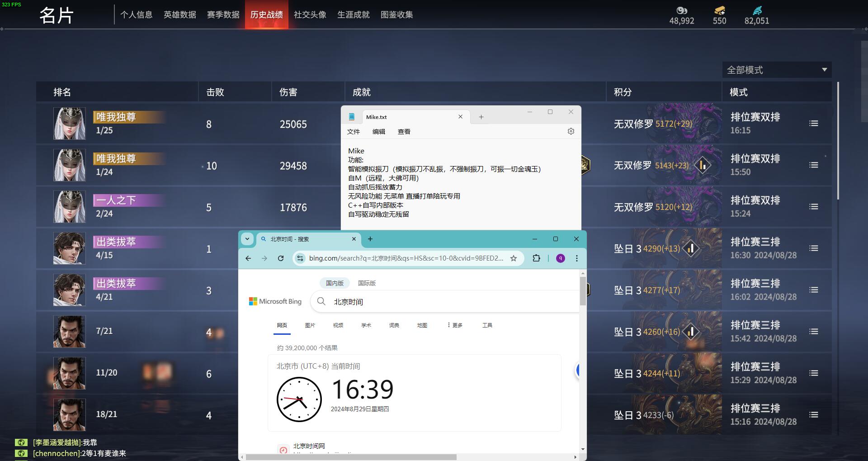Click hero portrait in 唯我独尊 1/25 row
Screen dimensions: 868x461
(70, 124)
